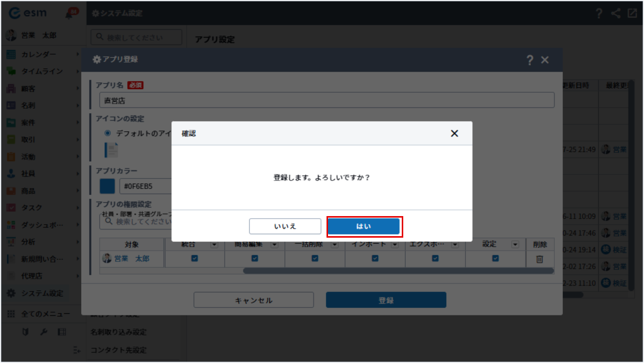Click the wrench icon in sidebar footer

click(44, 332)
